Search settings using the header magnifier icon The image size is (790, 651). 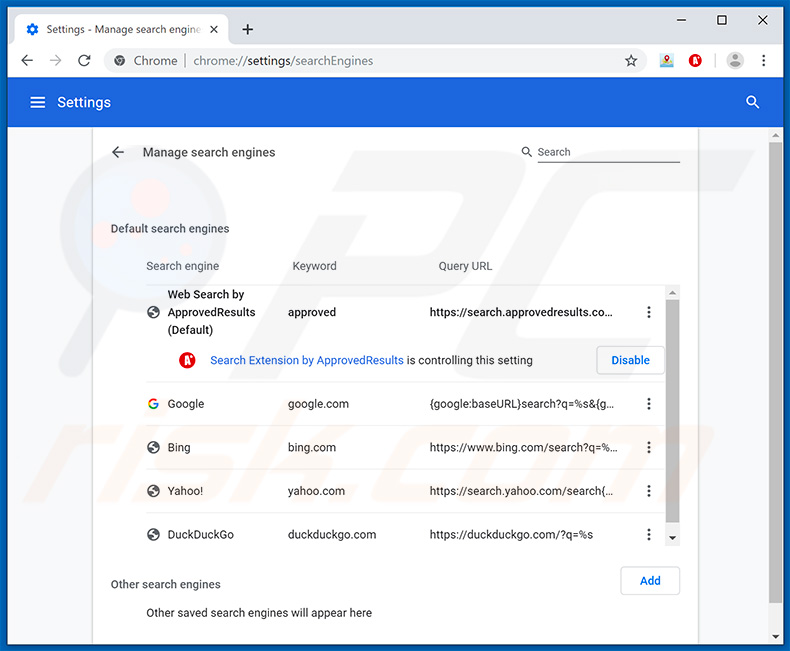pyautogui.click(x=752, y=102)
